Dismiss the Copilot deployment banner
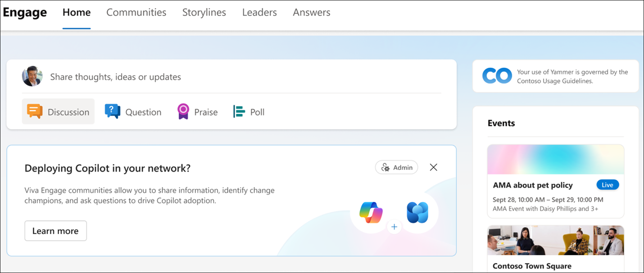Screen dimensions: 644x273 pyautogui.click(x=433, y=167)
